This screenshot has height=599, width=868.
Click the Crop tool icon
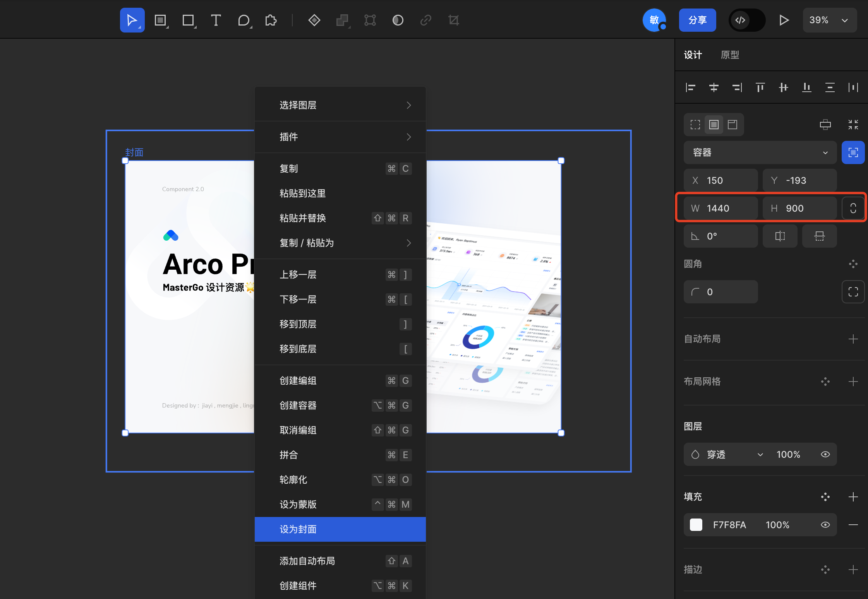tap(454, 20)
